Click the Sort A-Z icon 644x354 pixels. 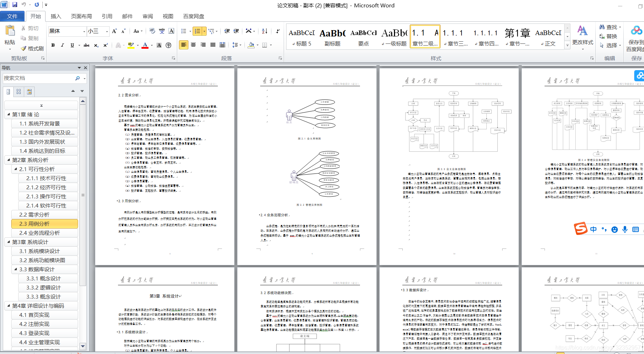click(265, 31)
